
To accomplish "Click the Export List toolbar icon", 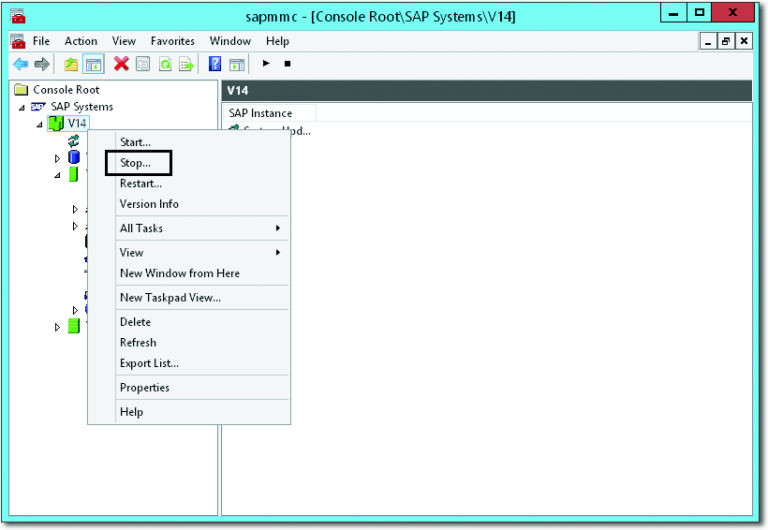I will pyautogui.click(x=185, y=64).
